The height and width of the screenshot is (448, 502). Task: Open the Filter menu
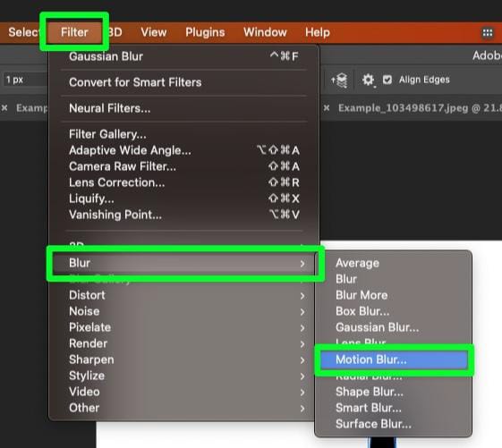pyautogui.click(x=74, y=32)
